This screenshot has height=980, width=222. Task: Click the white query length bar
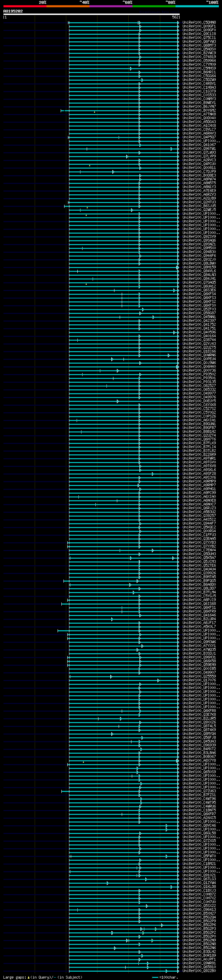coord(92,14)
